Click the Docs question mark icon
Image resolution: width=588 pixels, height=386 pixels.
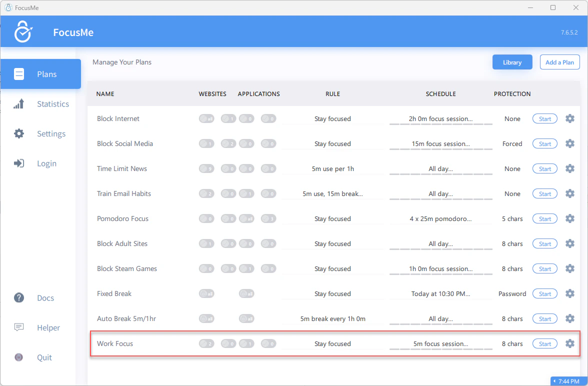point(19,298)
